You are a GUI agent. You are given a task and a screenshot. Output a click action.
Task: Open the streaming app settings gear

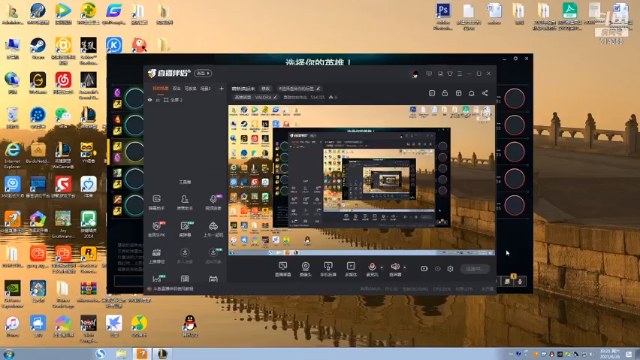click(450, 269)
